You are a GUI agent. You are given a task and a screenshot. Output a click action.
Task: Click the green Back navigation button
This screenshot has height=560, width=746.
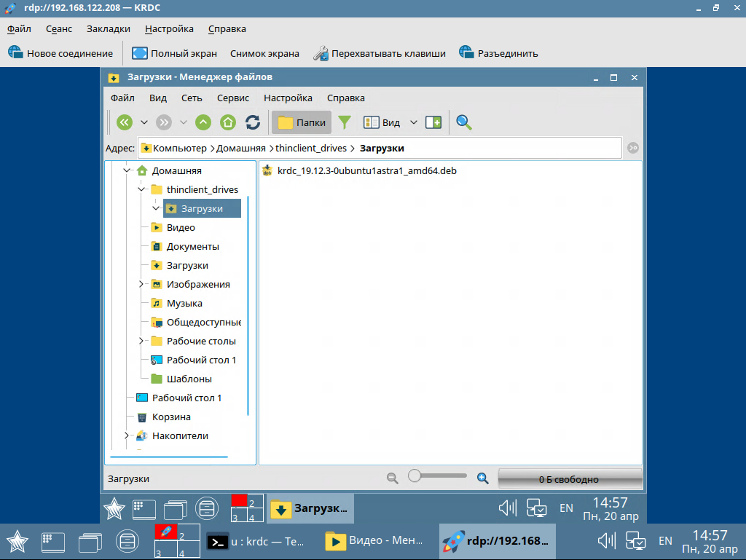(125, 122)
